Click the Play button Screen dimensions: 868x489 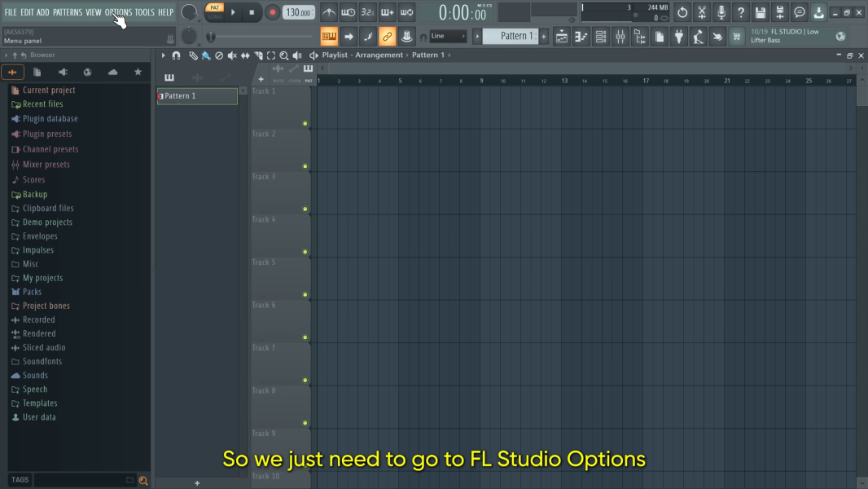click(x=233, y=12)
